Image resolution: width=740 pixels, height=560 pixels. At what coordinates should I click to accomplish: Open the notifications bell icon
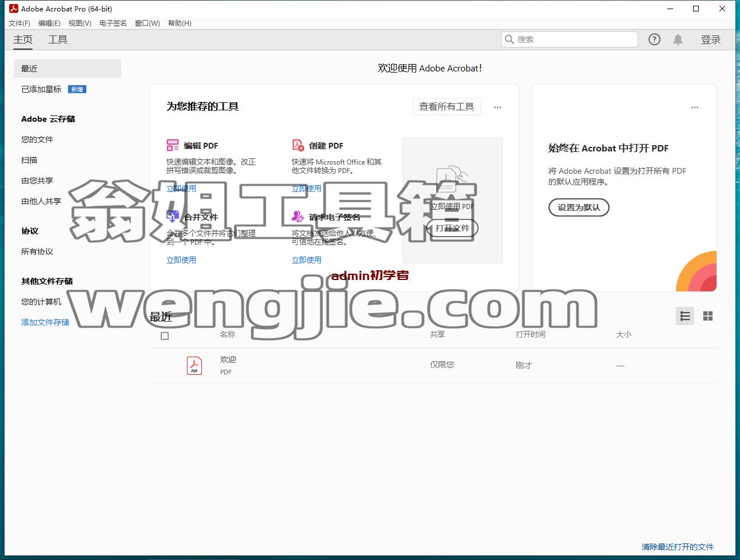678,39
